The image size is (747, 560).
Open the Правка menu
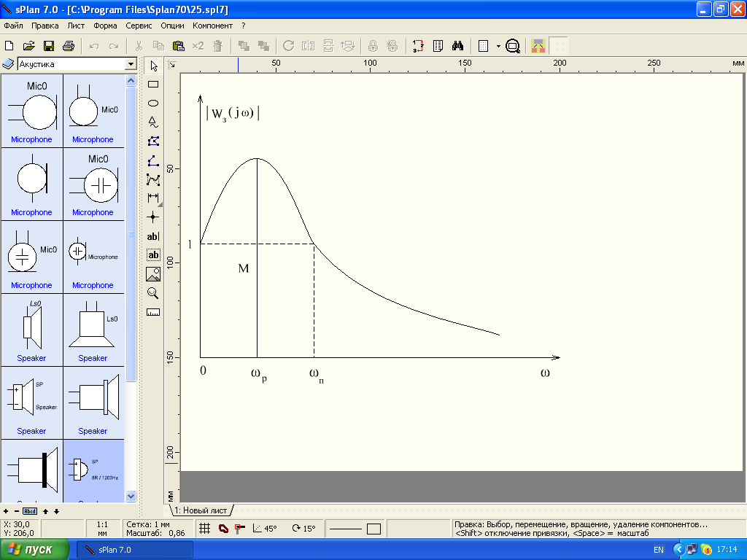(x=45, y=26)
